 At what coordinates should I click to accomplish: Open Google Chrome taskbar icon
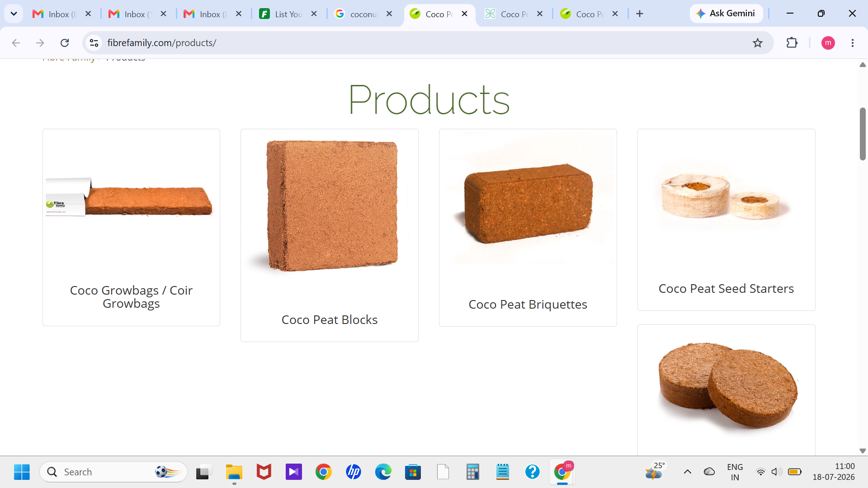(x=324, y=472)
